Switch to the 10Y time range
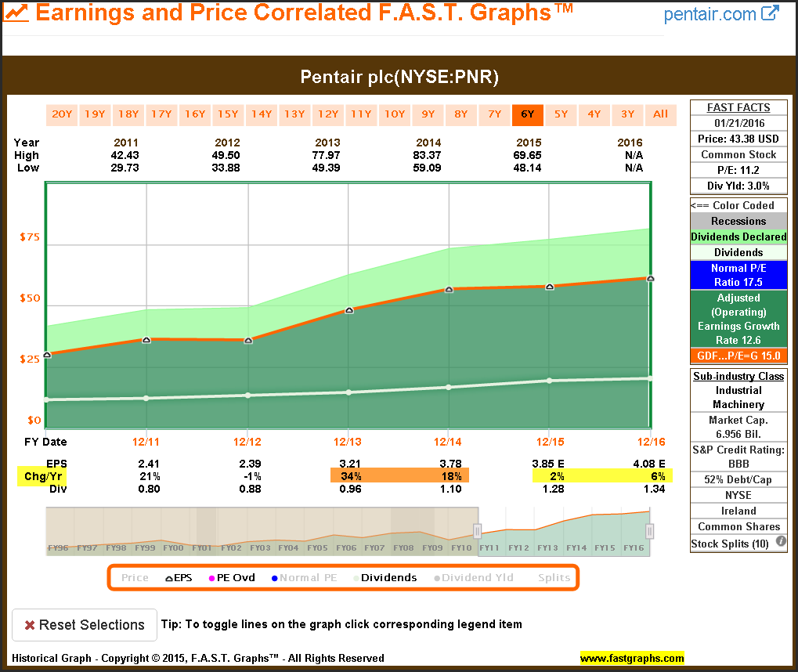Viewport: 798px width, 672px height. point(395,114)
